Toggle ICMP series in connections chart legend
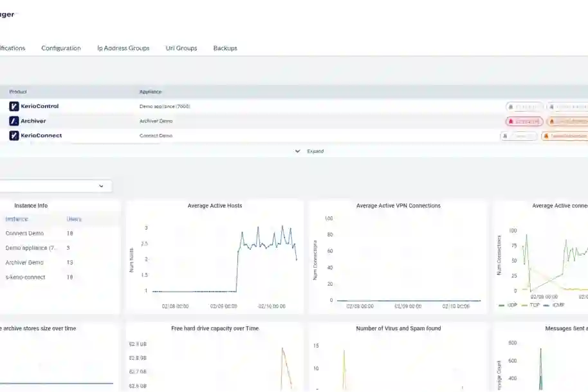The image size is (588, 392). tap(554, 305)
